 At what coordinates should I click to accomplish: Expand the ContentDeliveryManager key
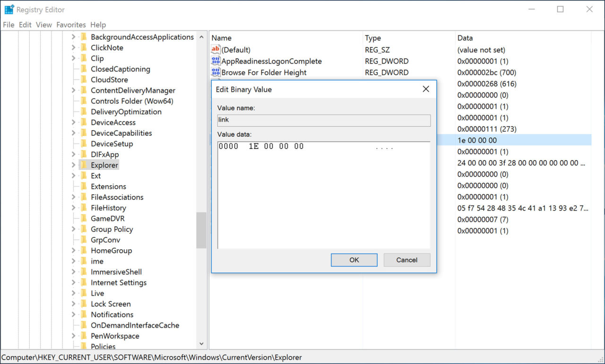[x=73, y=90]
